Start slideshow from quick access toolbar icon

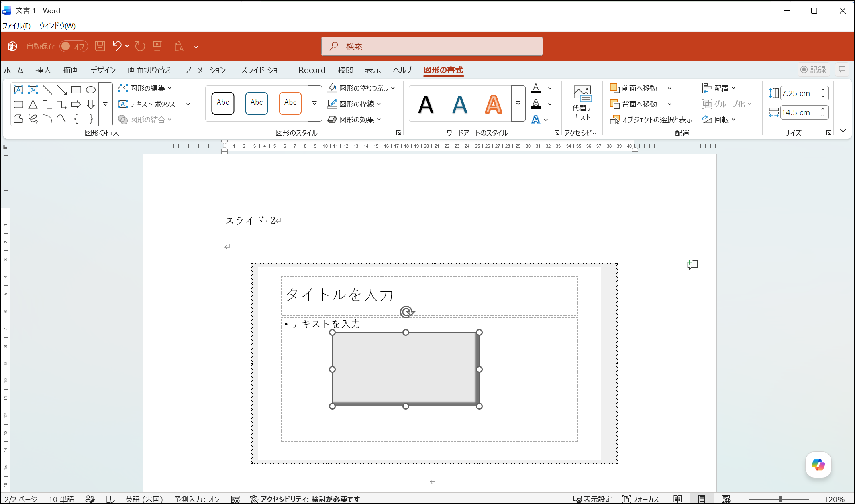[157, 46]
